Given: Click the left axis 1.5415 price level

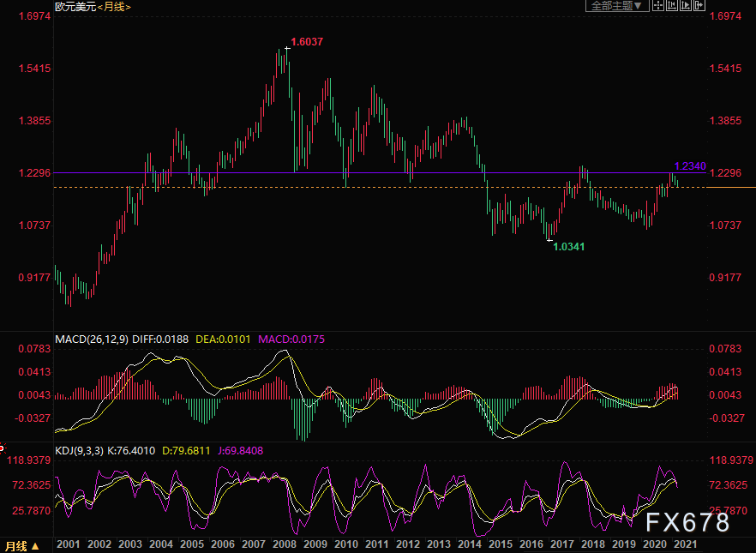Looking at the screenshot, I should (34, 69).
